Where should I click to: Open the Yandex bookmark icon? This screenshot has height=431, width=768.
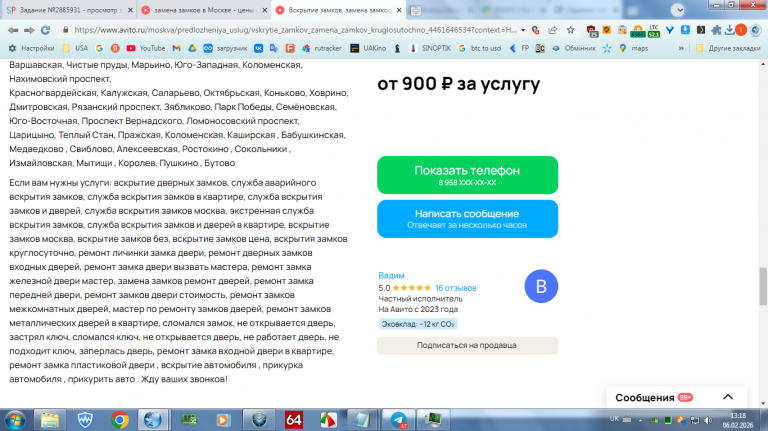pos(115,48)
